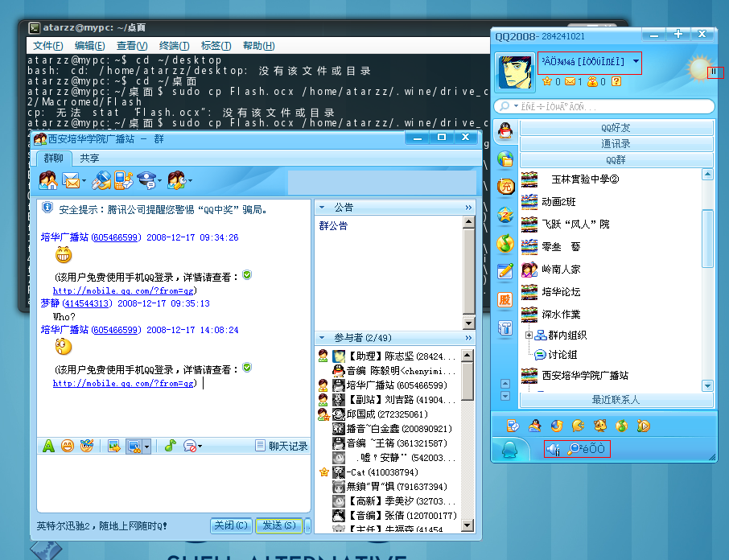Screen dimensions: 729x560
Task: Open the 文件(F) menu in terminal
Action: pos(48,46)
